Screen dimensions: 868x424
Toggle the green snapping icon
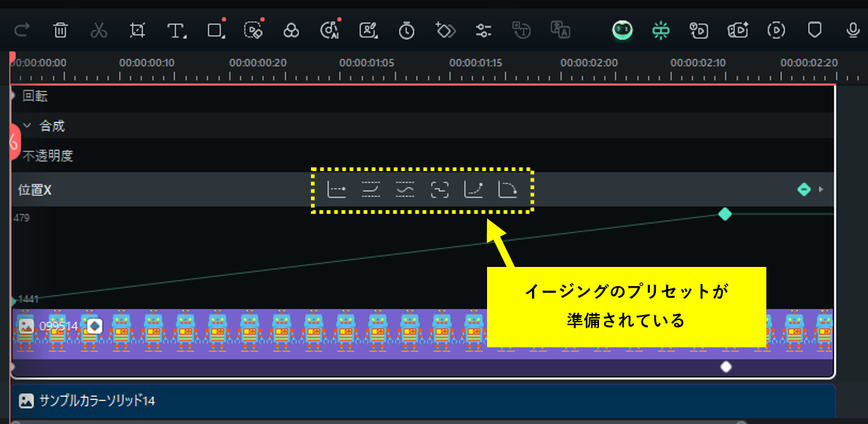[660, 30]
